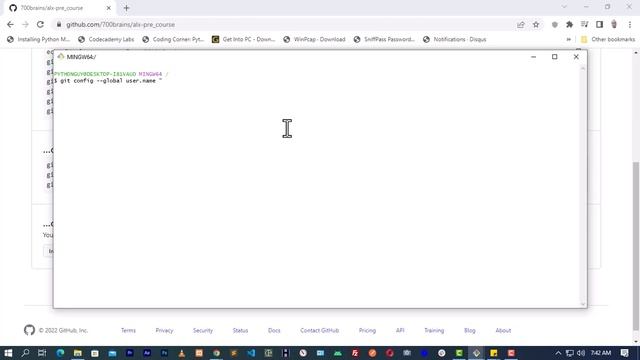The width and height of the screenshot is (640, 360).
Task: Click the git config command line text
Action: (108, 81)
